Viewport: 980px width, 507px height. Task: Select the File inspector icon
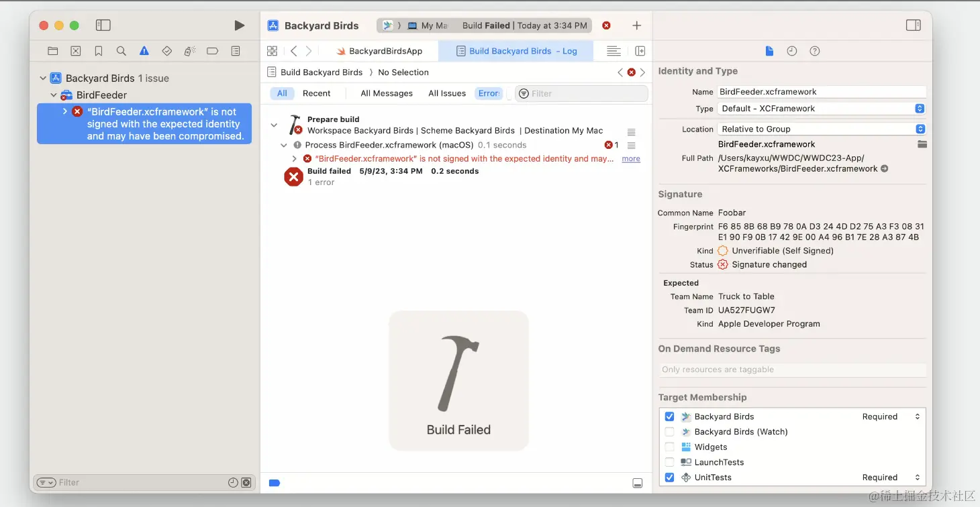point(770,51)
